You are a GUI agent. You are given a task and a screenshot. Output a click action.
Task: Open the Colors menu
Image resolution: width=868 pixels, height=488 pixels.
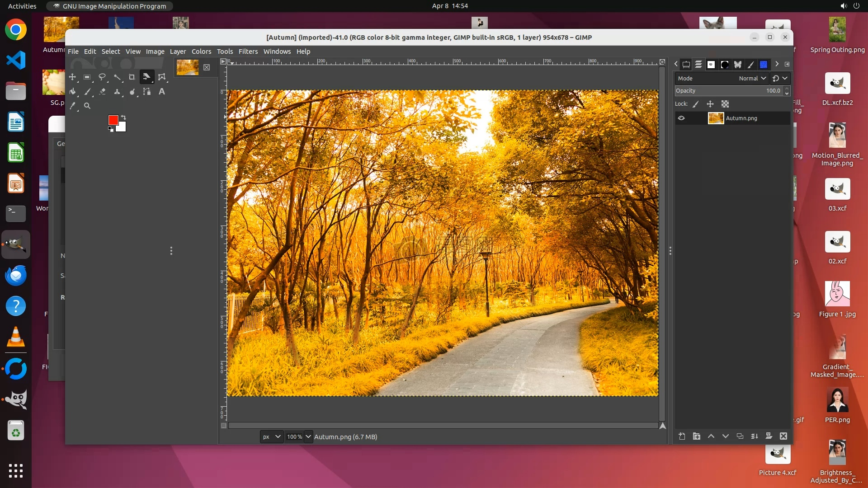(x=201, y=52)
